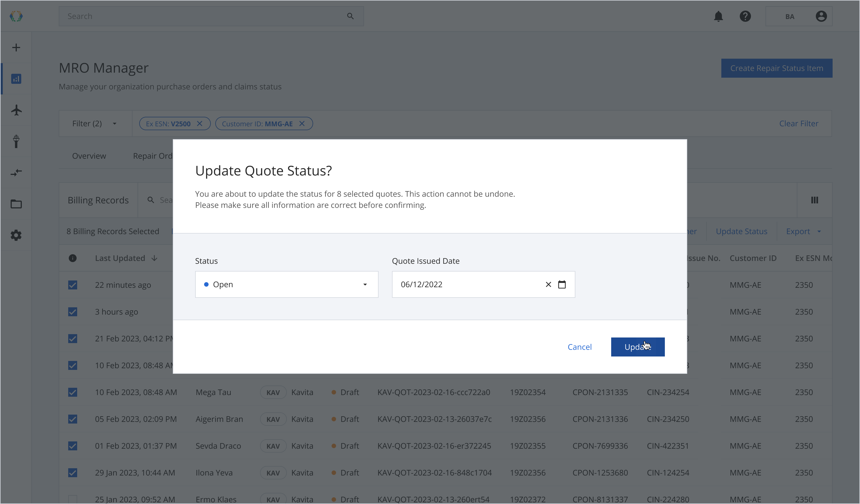Open the column settings icon in Billing Records

(814, 200)
